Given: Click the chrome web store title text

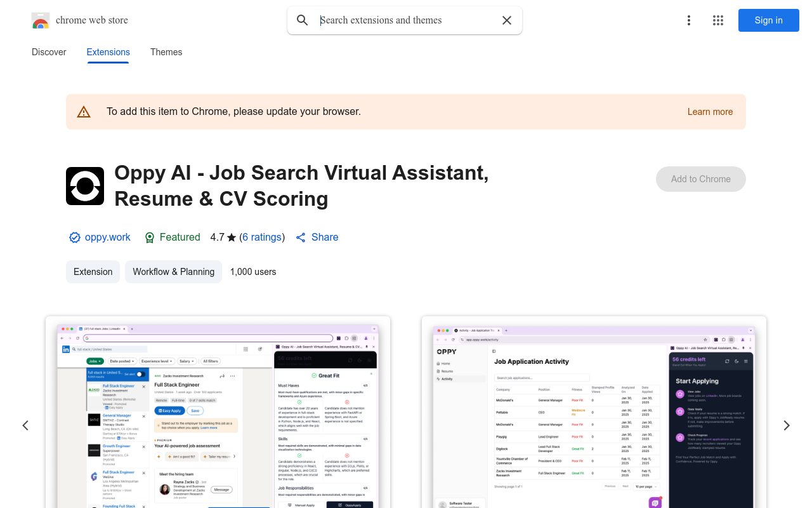Looking at the screenshot, I should [92, 20].
